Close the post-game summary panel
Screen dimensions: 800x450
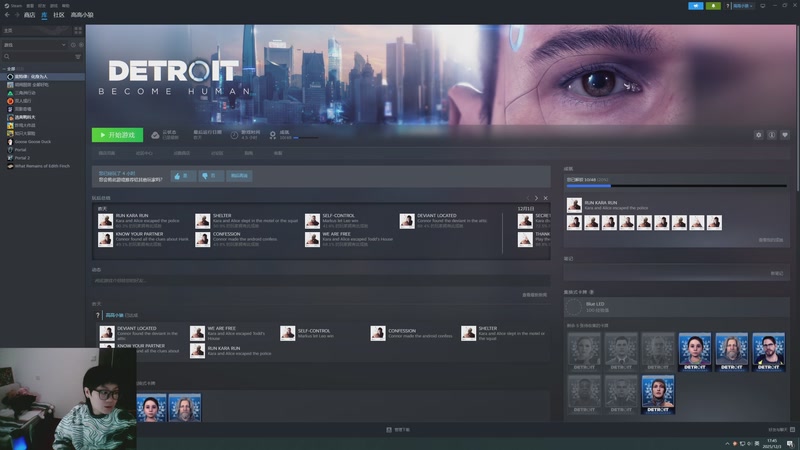(545, 198)
